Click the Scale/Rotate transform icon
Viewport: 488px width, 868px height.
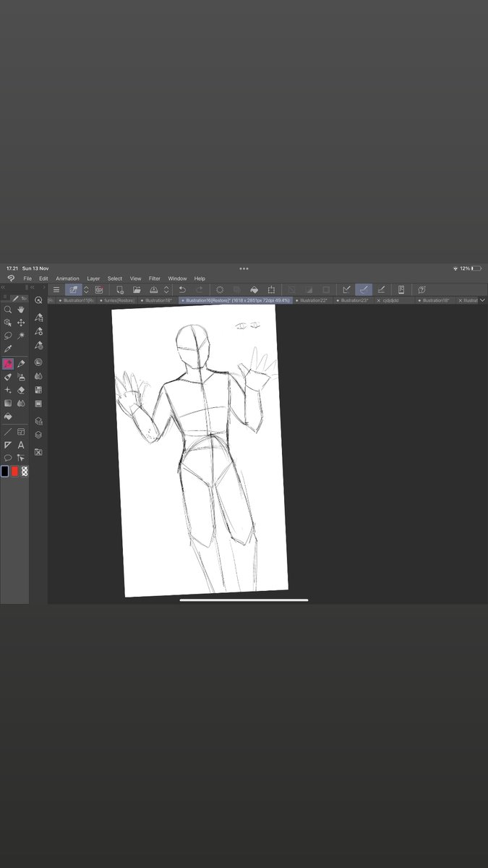pyautogui.click(x=271, y=290)
